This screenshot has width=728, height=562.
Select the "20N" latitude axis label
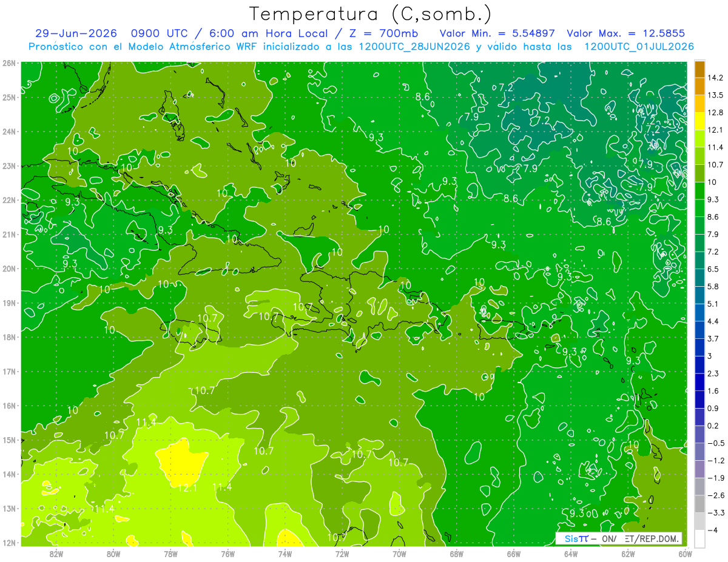coord(9,269)
